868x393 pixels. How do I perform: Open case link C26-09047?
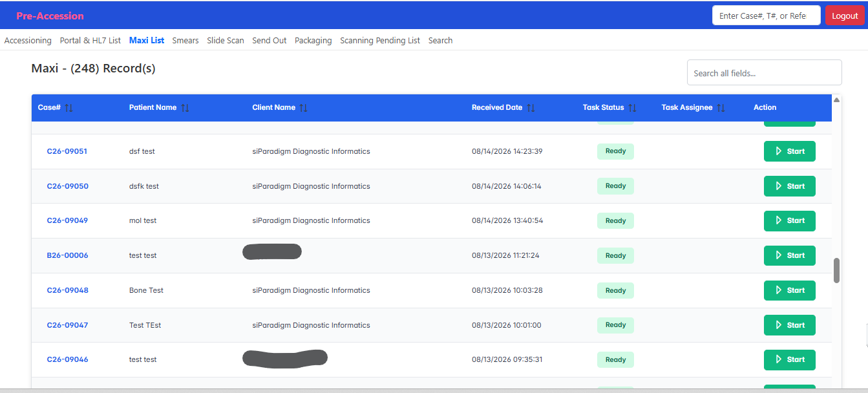coord(67,325)
